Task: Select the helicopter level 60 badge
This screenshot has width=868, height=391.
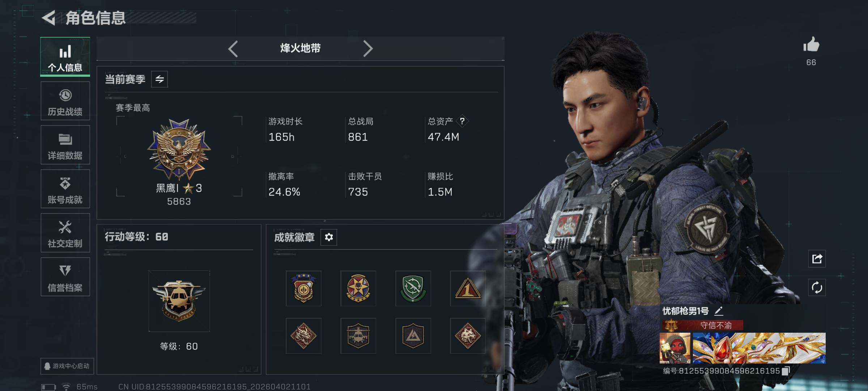Action: (179, 301)
